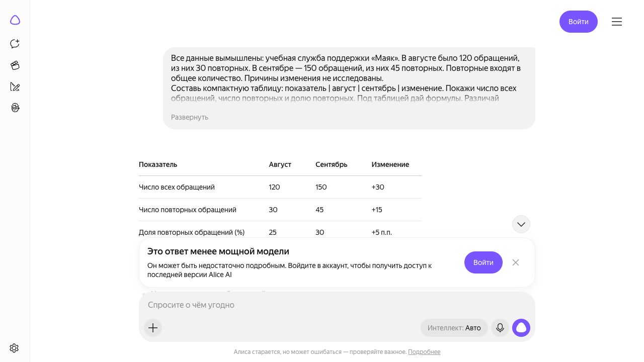The width and height of the screenshot is (644, 362).
Task: Select the Изменение column header
Action: 390,164
